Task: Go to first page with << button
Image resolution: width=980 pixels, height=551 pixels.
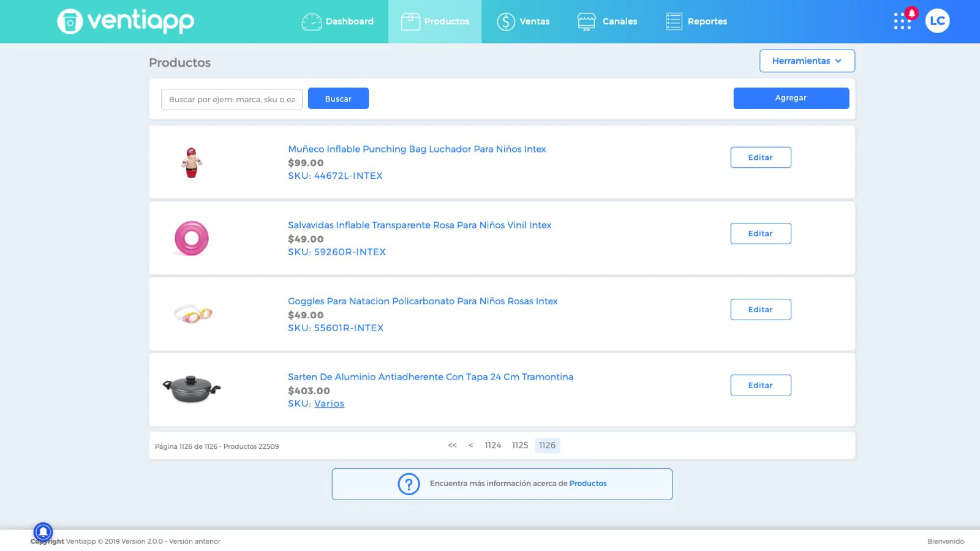Action: click(453, 446)
